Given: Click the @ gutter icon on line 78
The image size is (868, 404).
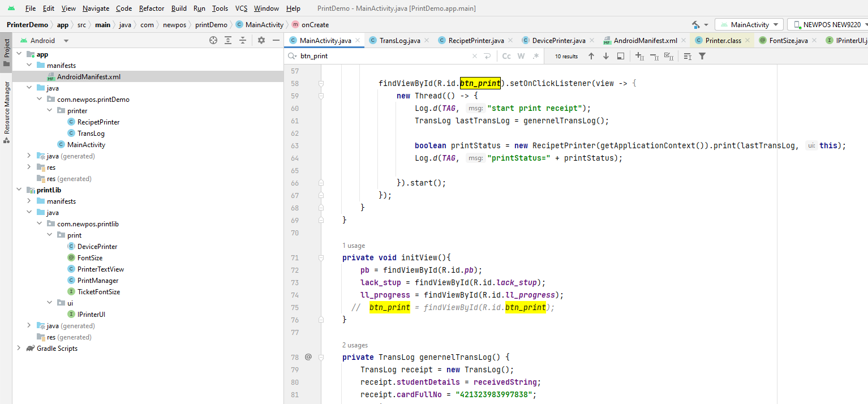Looking at the screenshot, I should click(308, 357).
